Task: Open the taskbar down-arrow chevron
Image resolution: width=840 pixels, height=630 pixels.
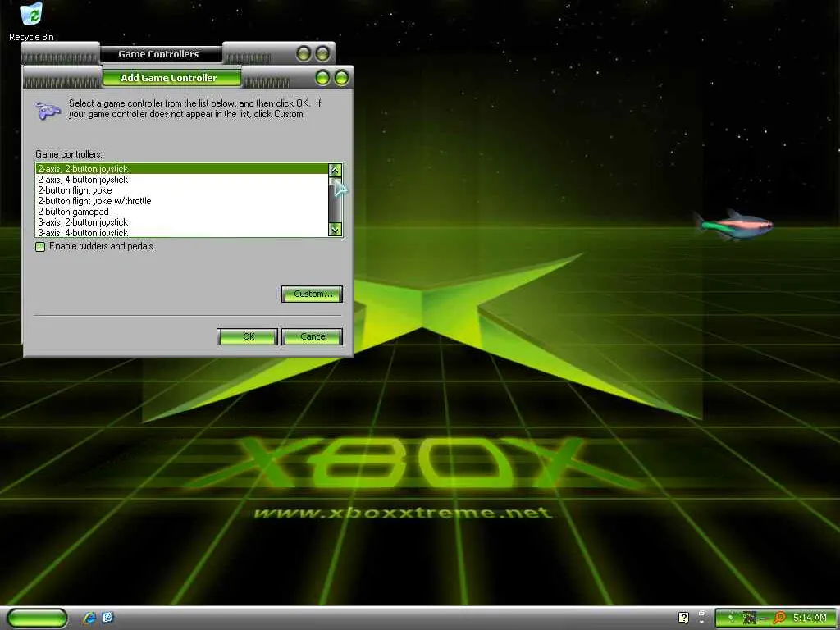Action: click(702, 622)
